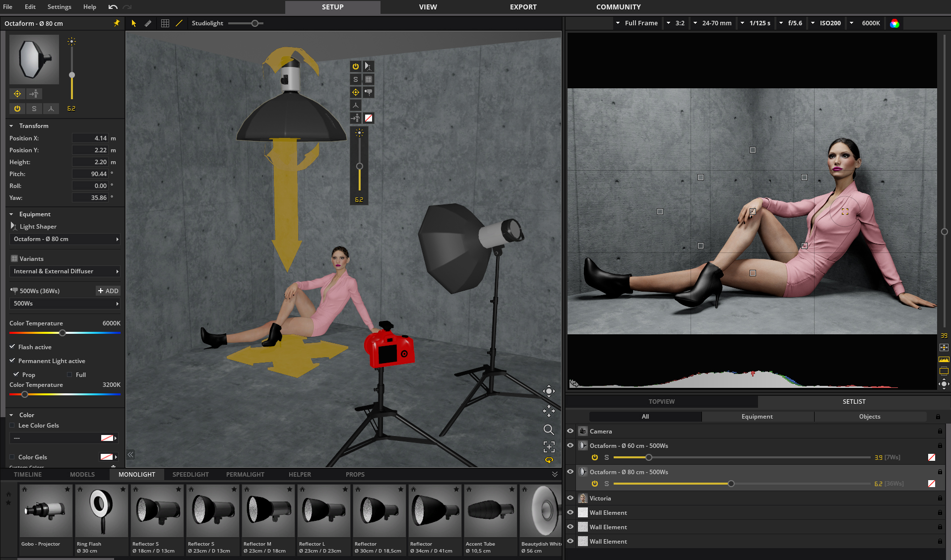951x560 pixels.
Task: Collapse the Equipment section
Action: 11,214
